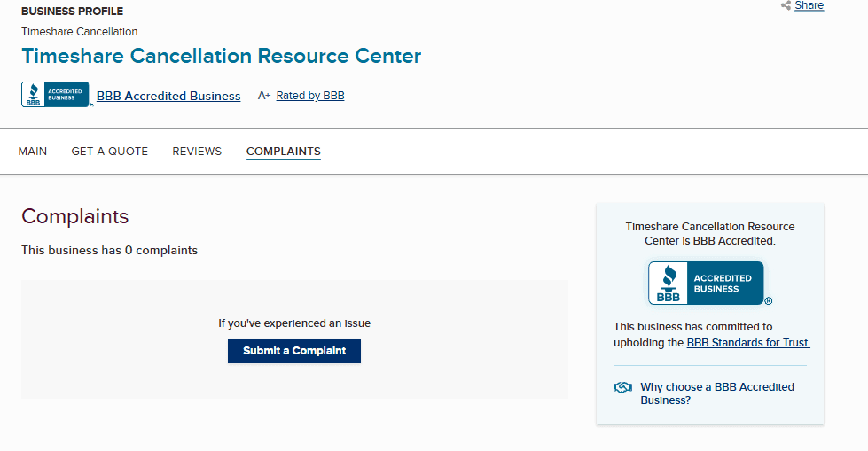Open BBB Standards for Trust link
The width and height of the screenshot is (868, 451).
click(x=748, y=343)
